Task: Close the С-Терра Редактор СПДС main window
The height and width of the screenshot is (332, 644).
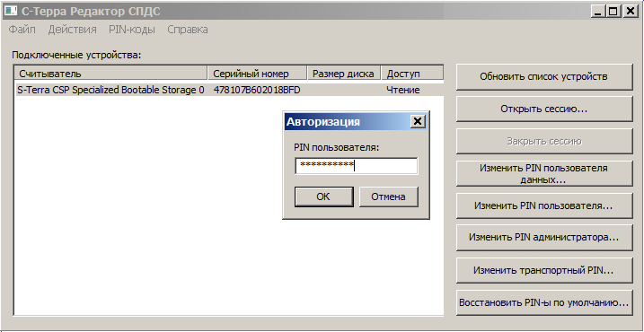Action: 630,12
